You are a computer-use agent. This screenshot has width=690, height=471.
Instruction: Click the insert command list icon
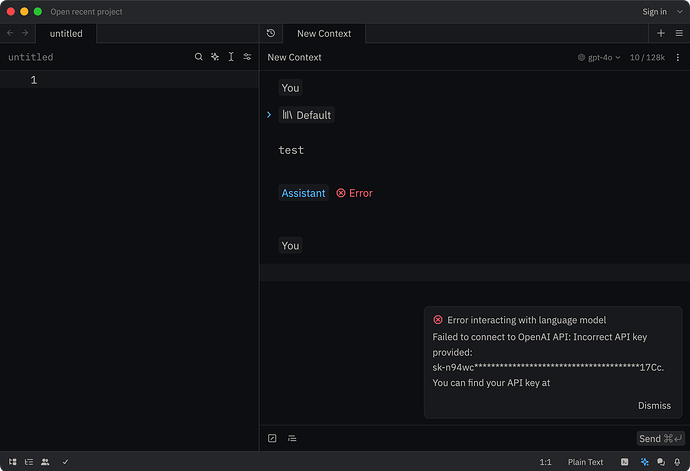pyautogui.click(x=292, y=438)
